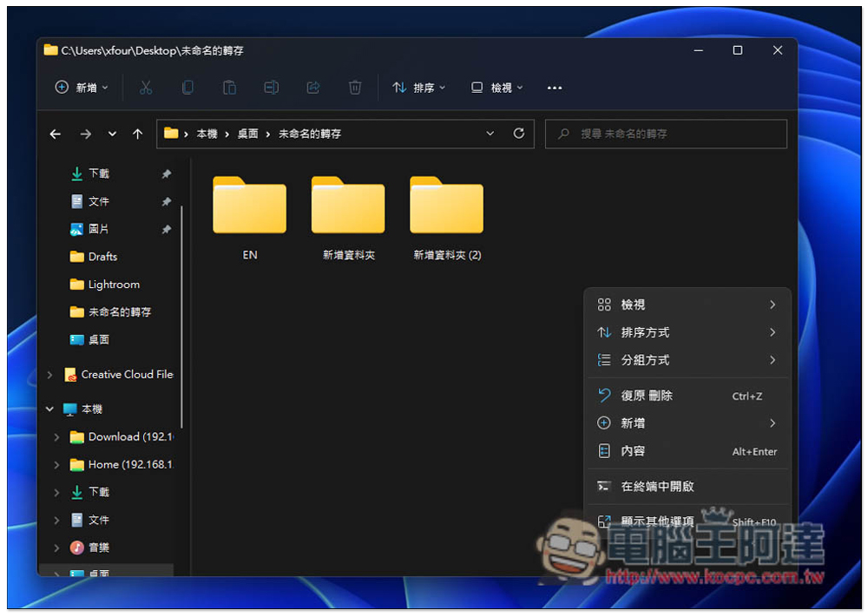Navigate back with the left arrow
The height and width of the screenshot is (616, 868).
pos(56,134)
